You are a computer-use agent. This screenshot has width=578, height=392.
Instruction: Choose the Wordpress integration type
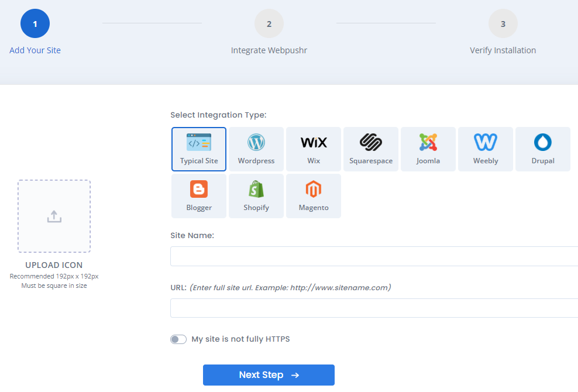coord(256,149)
